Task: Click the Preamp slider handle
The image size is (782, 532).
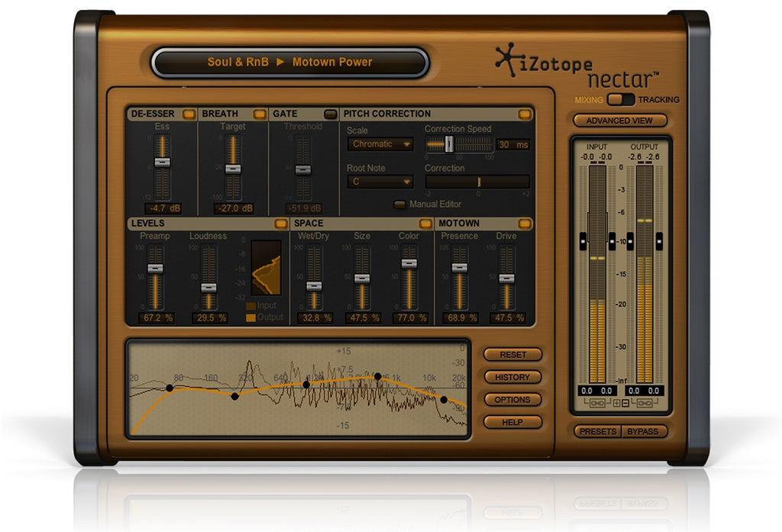Action: coord(155,268)
